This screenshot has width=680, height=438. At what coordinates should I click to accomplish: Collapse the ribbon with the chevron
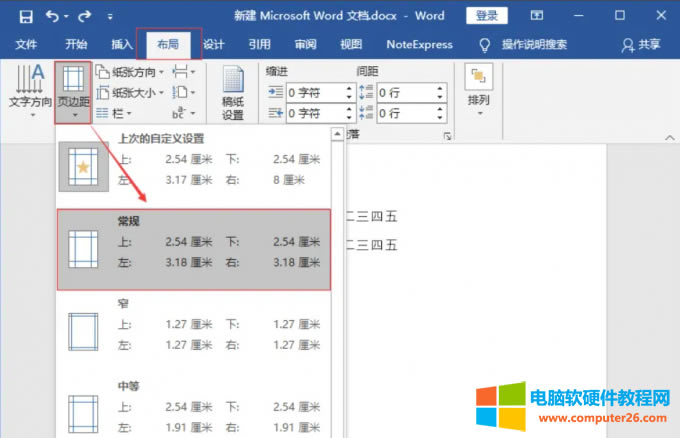click(x=670, y=137)
